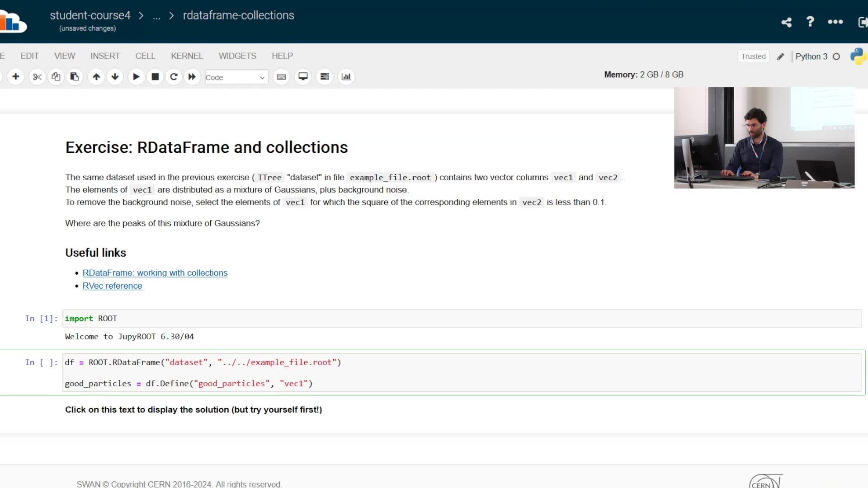Run the current cell
Screen dimensions: 868x488
click(x=136, y=77)
